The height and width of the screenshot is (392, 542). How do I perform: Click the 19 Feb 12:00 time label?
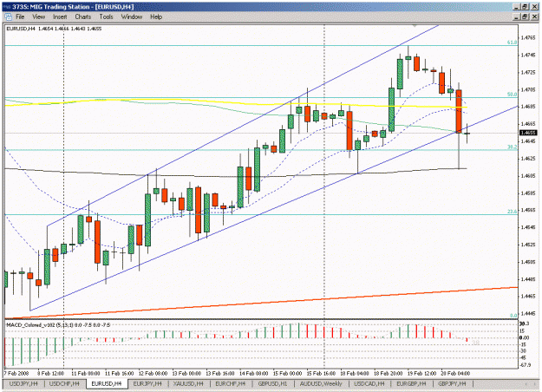pos(421,373)
